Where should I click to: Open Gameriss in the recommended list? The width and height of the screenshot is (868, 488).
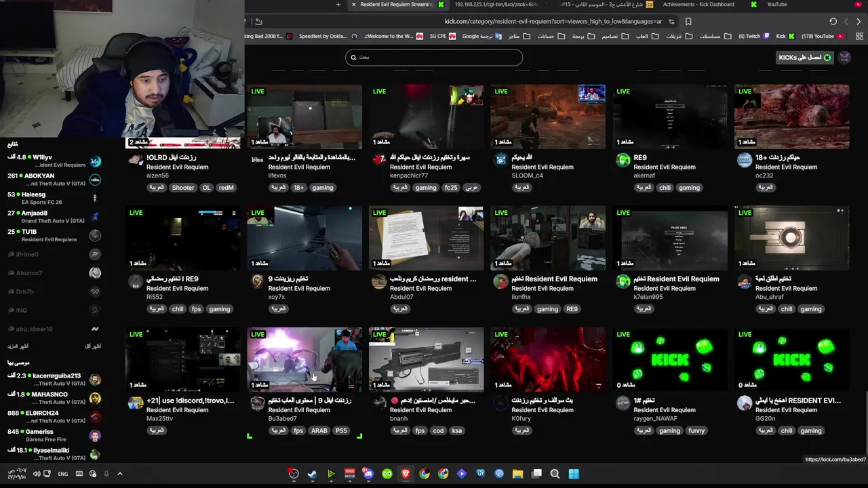tap(54, 435)
